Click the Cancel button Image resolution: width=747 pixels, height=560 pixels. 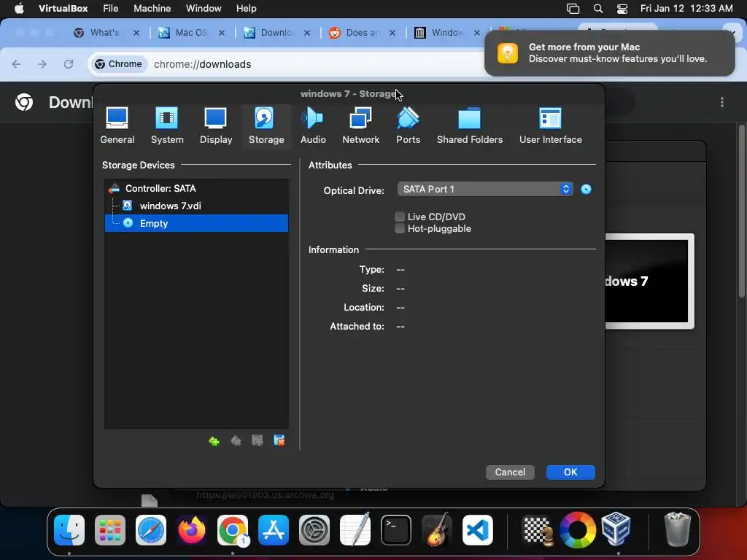[x=510, y=472]
